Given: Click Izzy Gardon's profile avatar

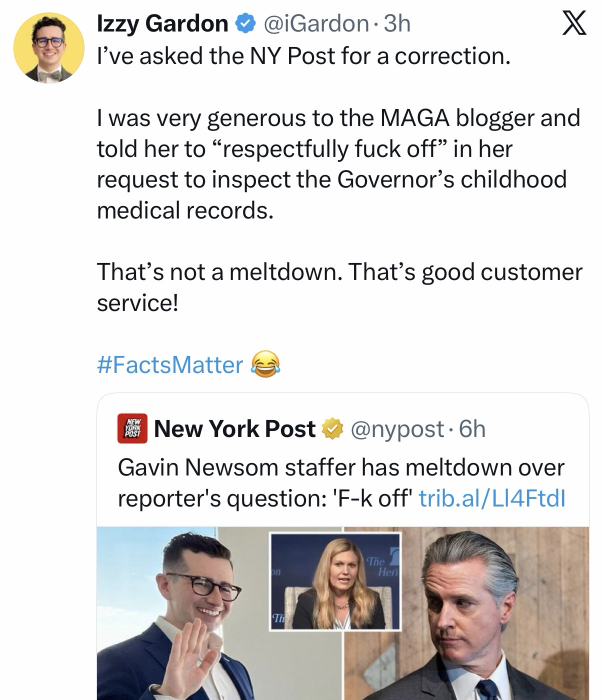Looking at the screenshot, I should pyautogui.click(x=48, y=47).
